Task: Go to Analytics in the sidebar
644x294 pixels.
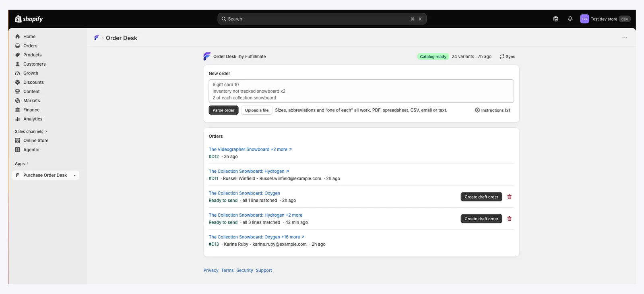Action: click(x=33, y=119)
